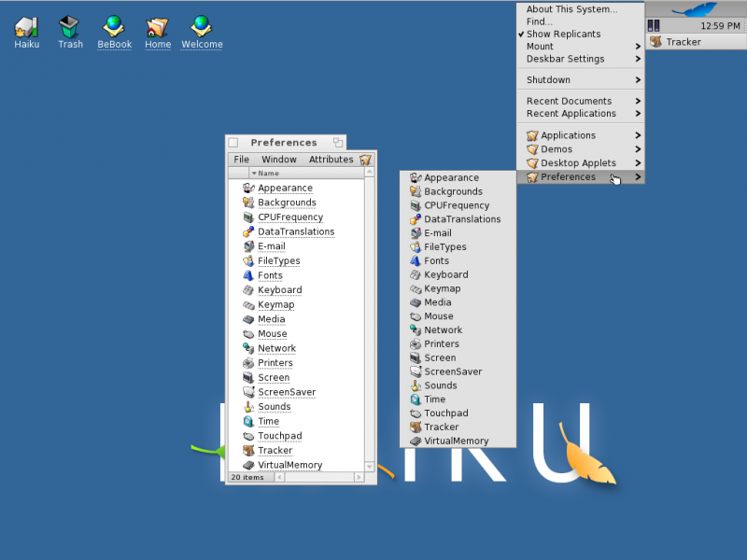Screen dimensions: 747x560
Task: Open the Preferences entry in Deskbar menu
Action: click(x=580, y=176)
